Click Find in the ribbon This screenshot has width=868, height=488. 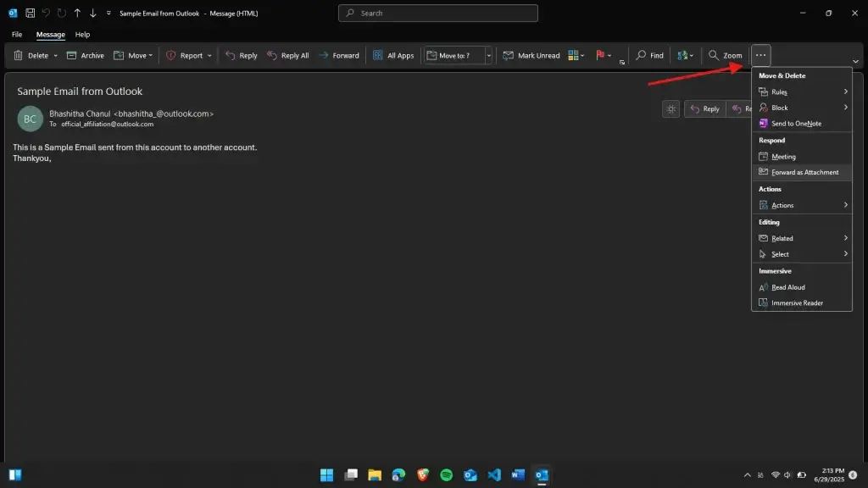tap(650, 55)
